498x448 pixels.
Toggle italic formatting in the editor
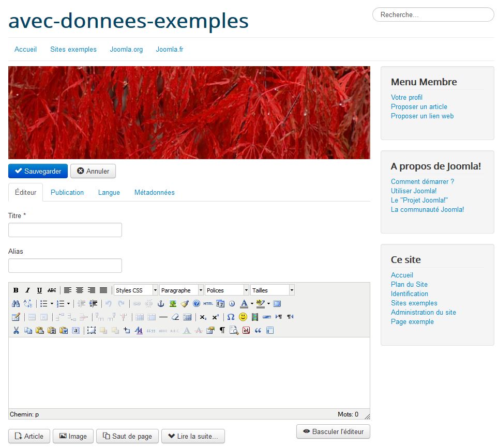click(27, 290)
